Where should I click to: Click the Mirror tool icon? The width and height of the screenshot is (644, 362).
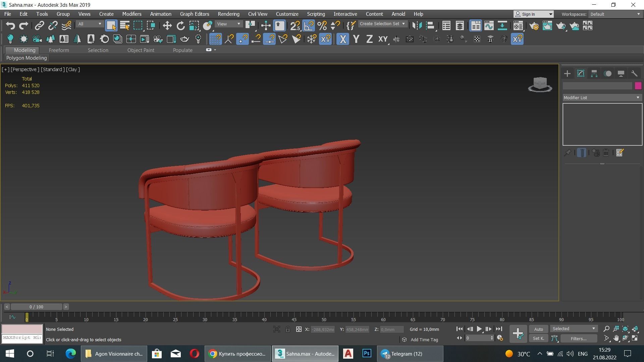click(417, 26)
